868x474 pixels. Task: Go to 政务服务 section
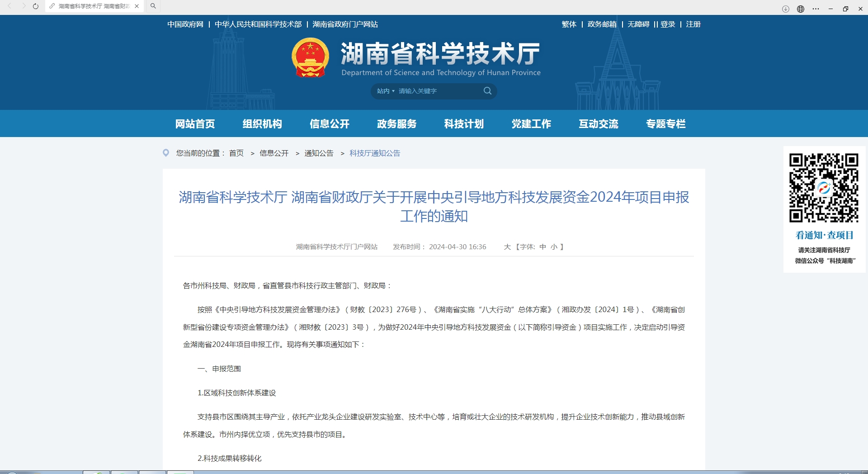[396, 124]
